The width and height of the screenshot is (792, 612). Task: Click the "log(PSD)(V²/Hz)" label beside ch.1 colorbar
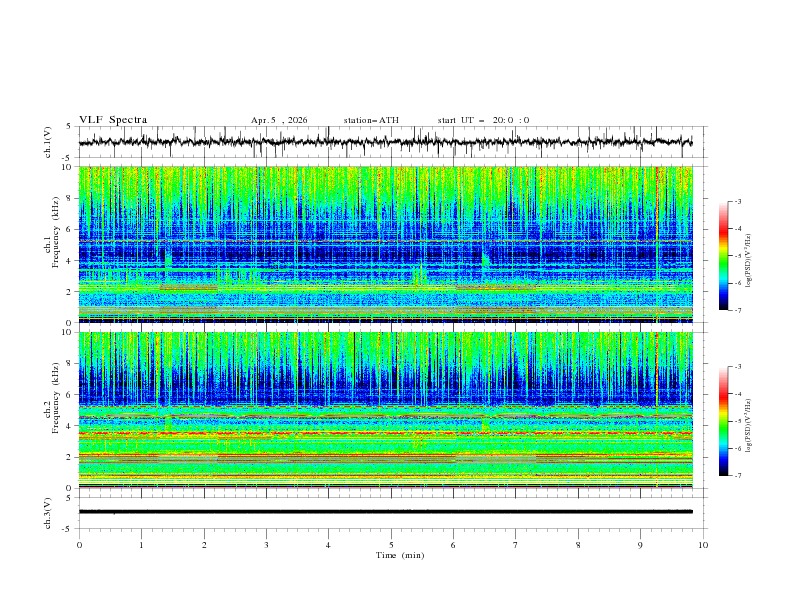point(749,261)
